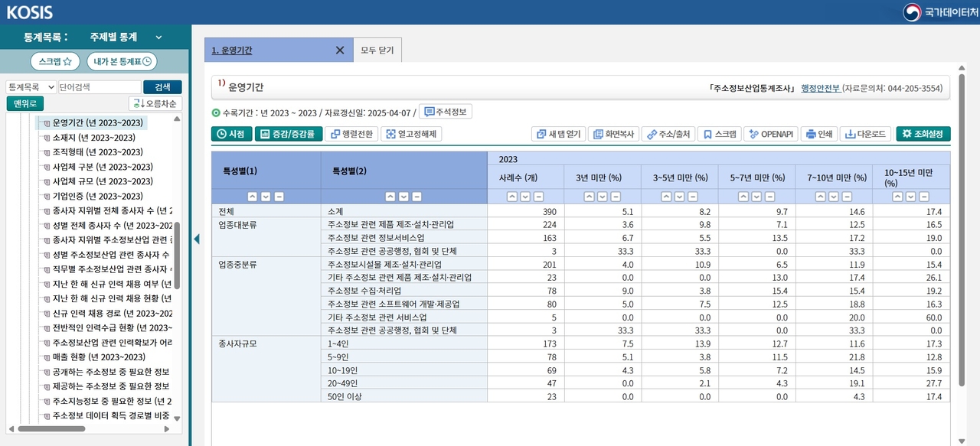
Task: Click the 인쇄 print button
Action: (x=820, y=134)
